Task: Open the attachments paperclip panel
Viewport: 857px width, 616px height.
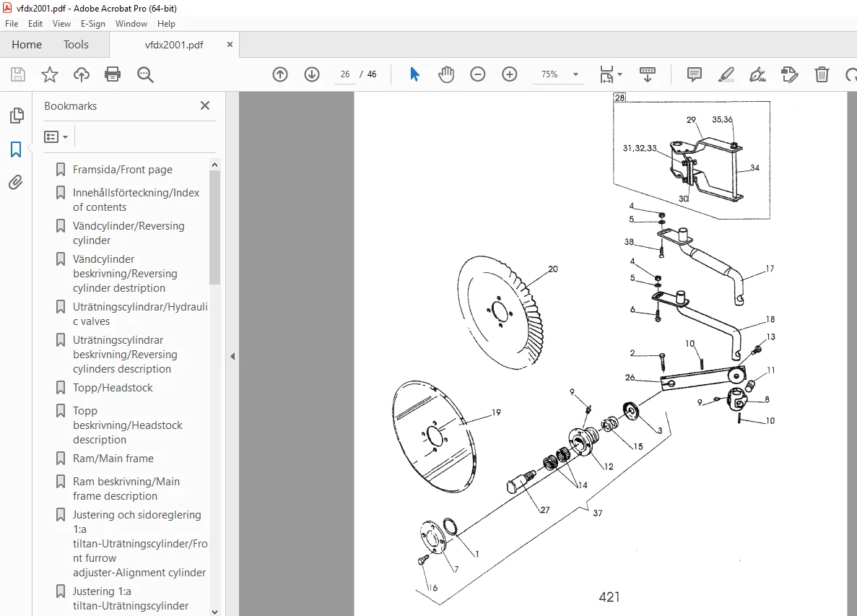Action: pos(16,182)
